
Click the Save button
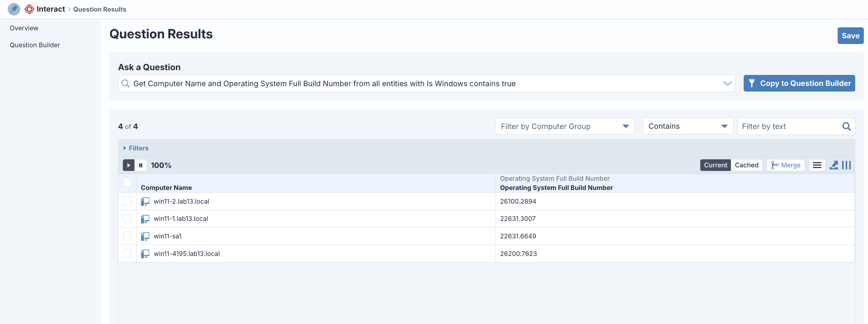pyautogui.click(x=850, y=36)
